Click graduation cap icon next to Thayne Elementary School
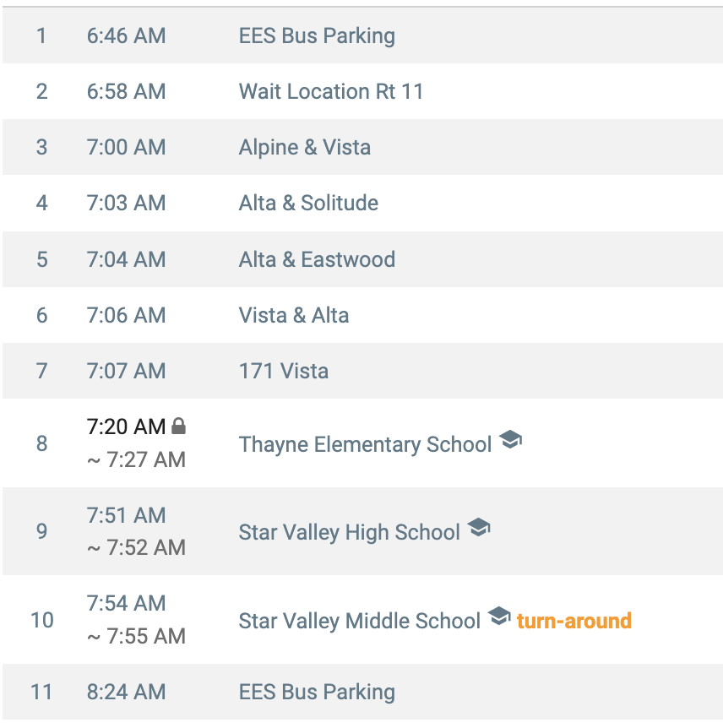Screen dimensions: 723x728 pyautogui.click(x=510, y=439)
